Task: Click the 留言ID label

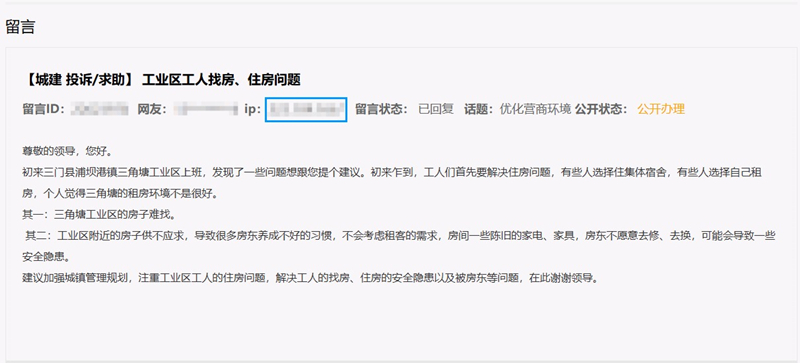Action: point(44,109)
